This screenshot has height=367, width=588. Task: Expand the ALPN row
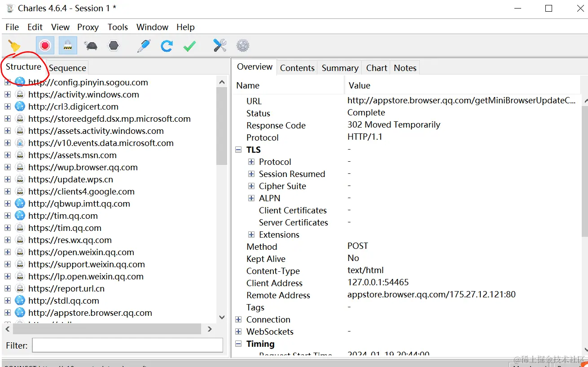click(x=251, y=198)
